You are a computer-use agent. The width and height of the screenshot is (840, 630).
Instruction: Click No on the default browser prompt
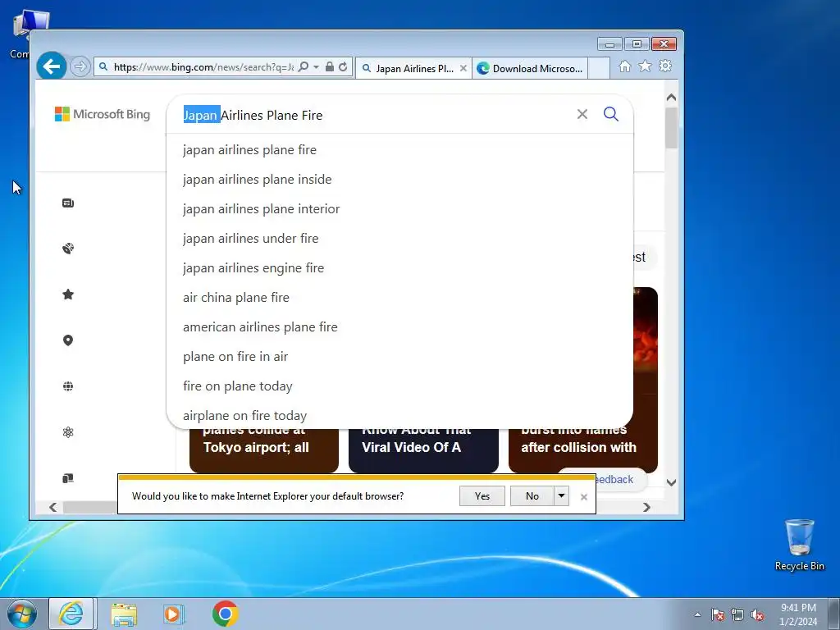click(x=532, y=496)
